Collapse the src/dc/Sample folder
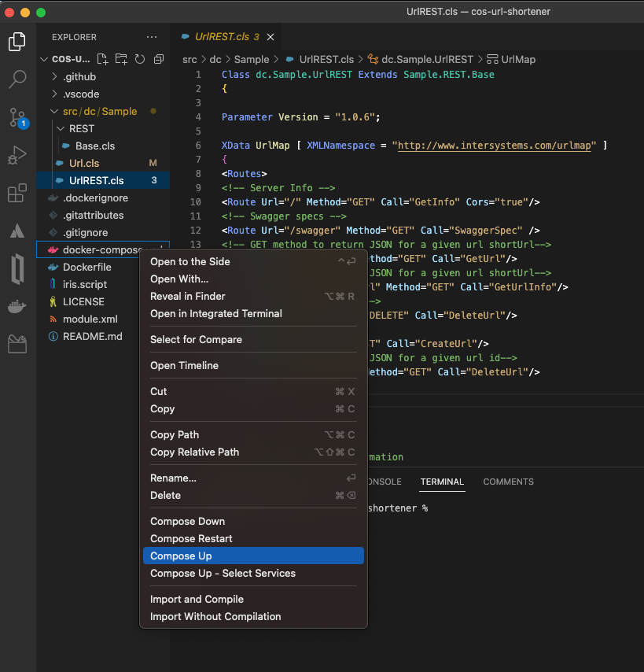 [99, 112]
